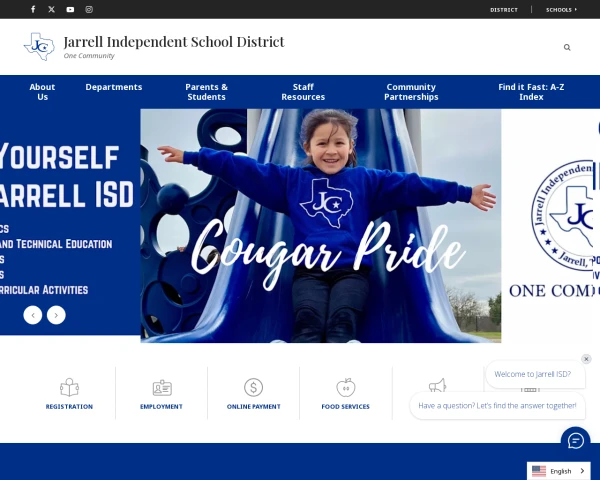
Task: Open the YouTube social icon
Action: [70, 9]
